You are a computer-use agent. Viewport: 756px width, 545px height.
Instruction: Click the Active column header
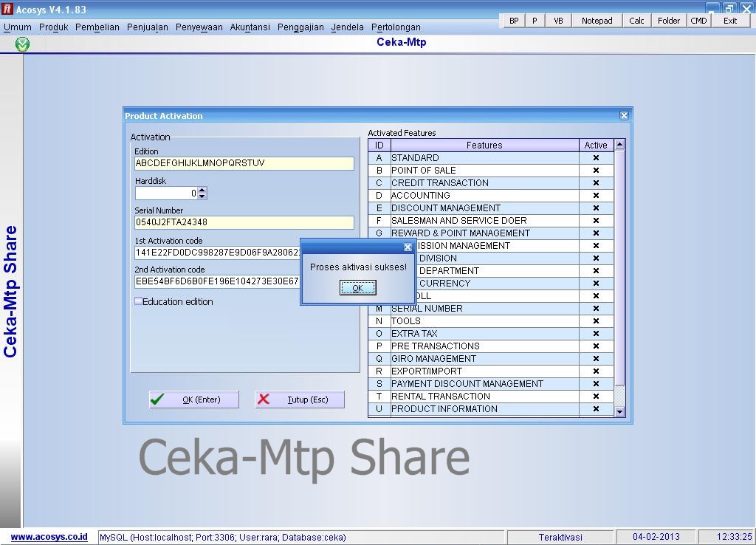tap(596, 145)
